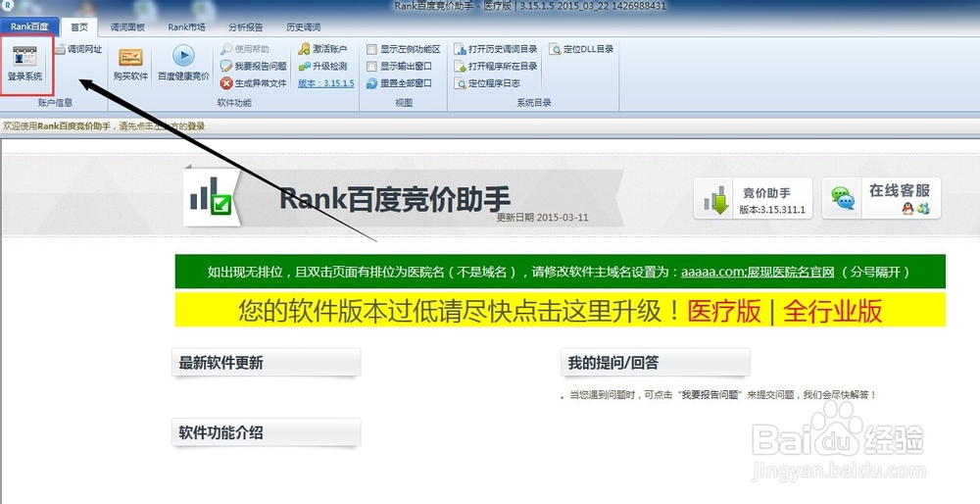Run 升级检测 update check
The height and width of the screenshot is (504, 980).
click(322, 66)
